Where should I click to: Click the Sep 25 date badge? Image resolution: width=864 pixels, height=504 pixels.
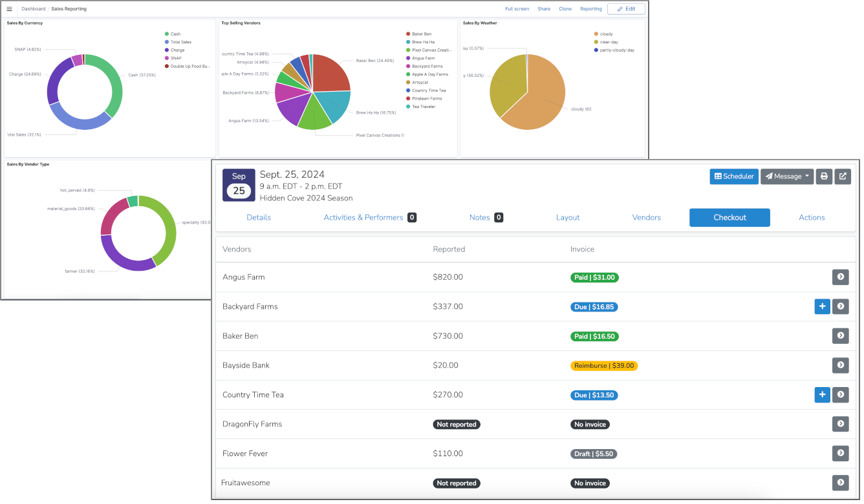[239, 183]
